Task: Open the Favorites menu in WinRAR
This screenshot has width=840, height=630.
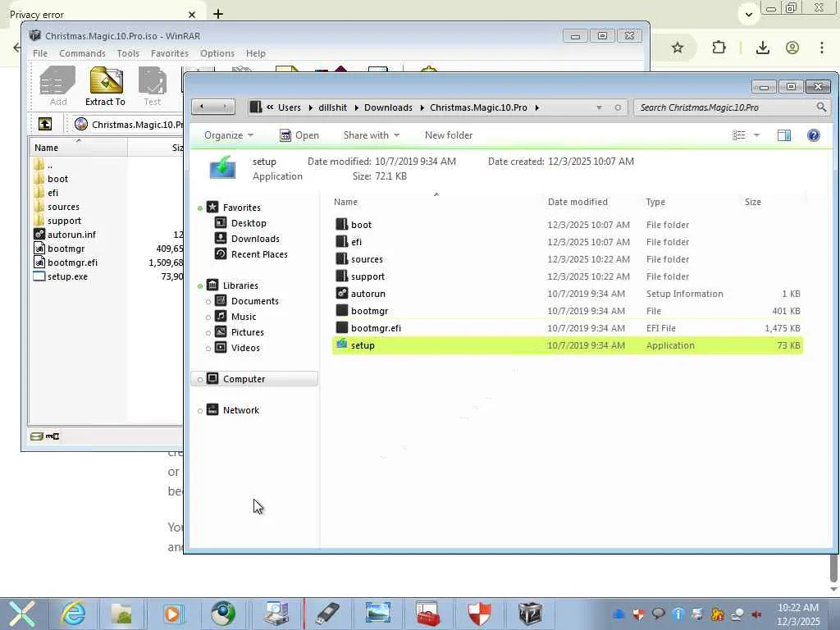Action: coord(169,53)
